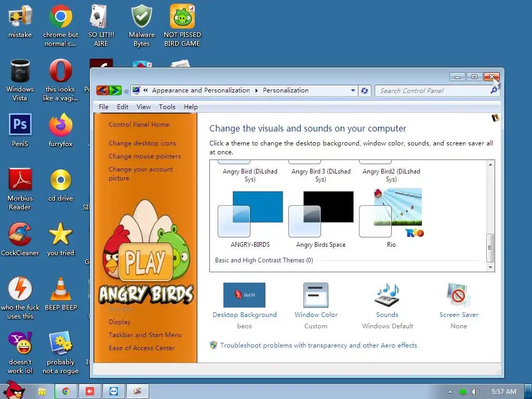Open Change desktop icons link
532x399 pixels.
pyautogui.click(x=142, y=143)
